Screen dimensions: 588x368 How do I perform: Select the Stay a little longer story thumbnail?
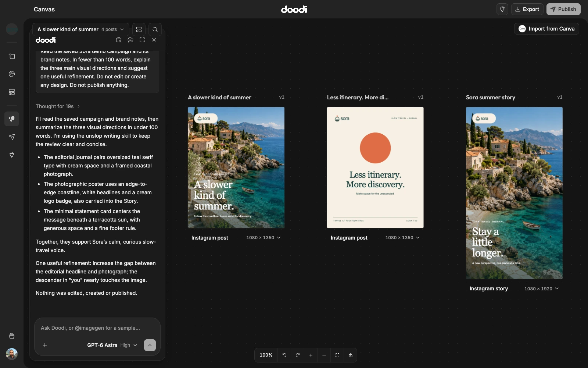pyautogui.click(x=514, y=193)
